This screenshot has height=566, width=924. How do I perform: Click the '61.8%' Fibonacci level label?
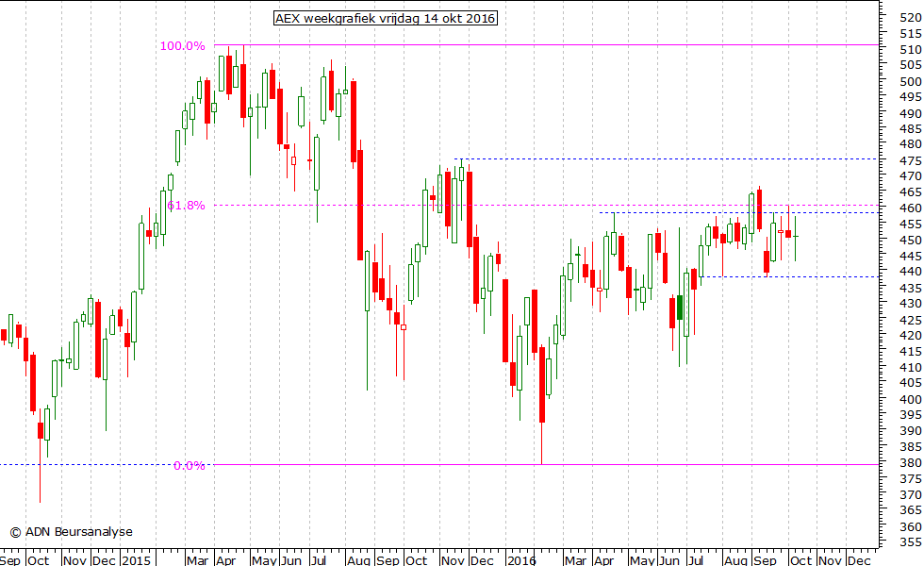187,206
